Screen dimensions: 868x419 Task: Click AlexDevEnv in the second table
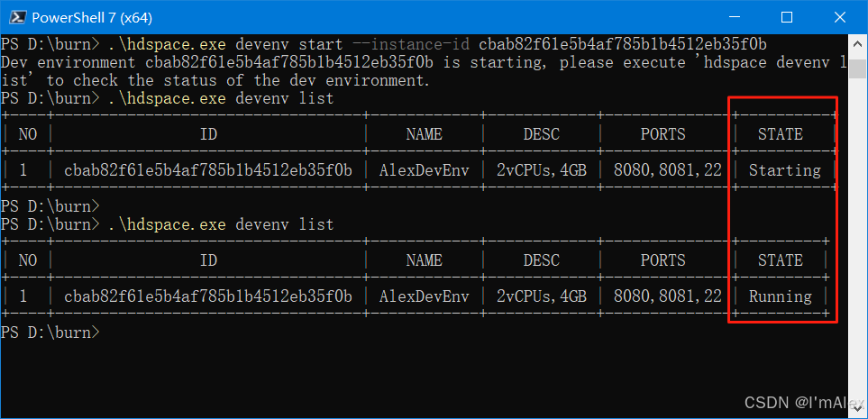coord(424,296)
